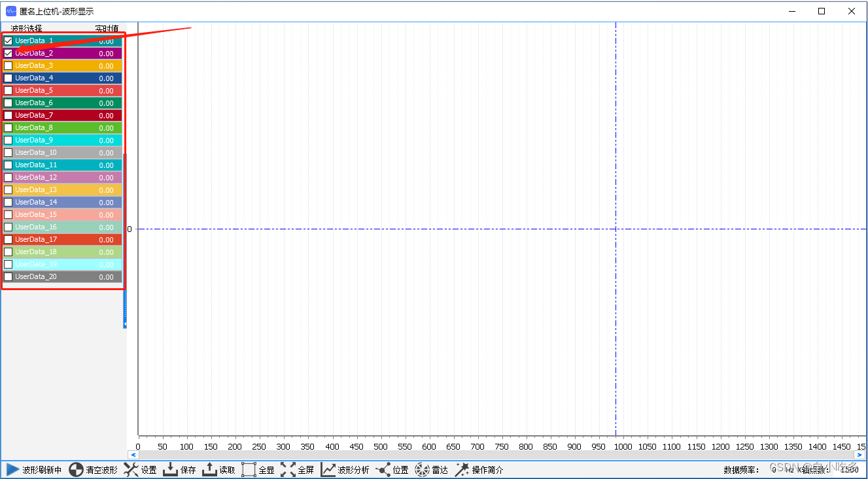Enable the UserData_7 checkbox
868x479 pixels.
coord(9,115)
